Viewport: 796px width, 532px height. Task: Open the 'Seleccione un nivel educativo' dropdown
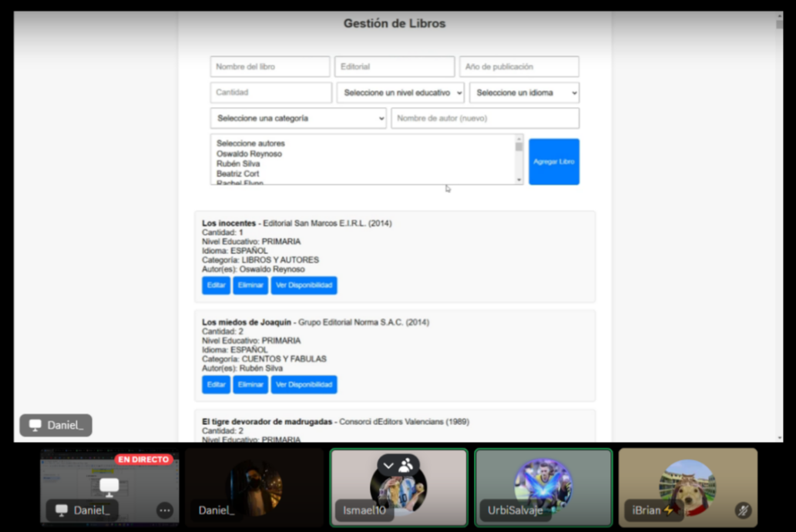click(x=401, y=93)
